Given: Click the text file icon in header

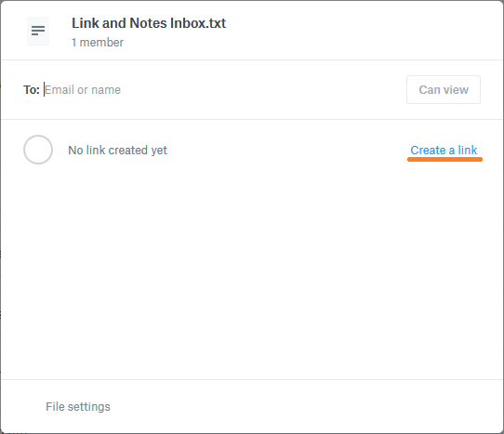Looking at the screenshot, I should 38,31.
